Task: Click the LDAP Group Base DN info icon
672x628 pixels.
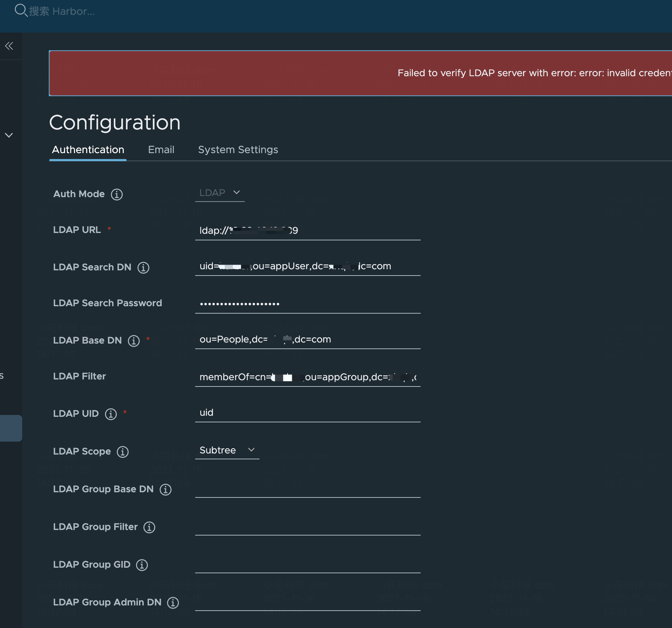Action: point(165,490)
